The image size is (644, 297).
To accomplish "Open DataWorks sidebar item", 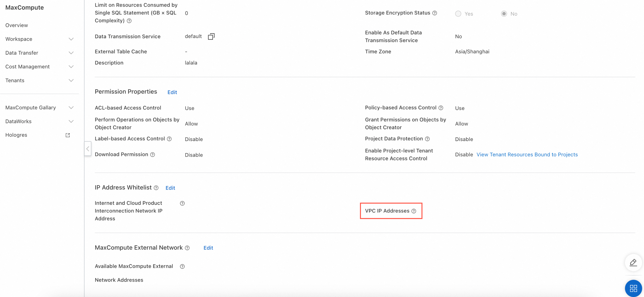I will (19, 121).
